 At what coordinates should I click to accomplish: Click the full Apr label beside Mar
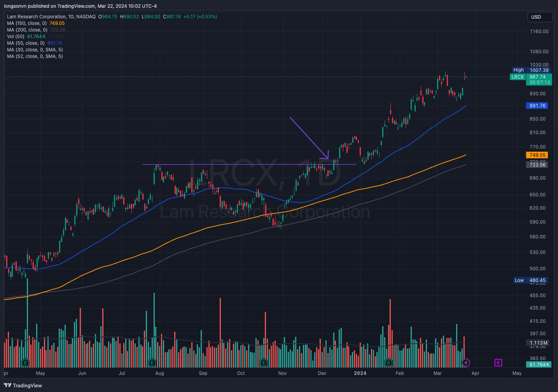tap(475, 373)
